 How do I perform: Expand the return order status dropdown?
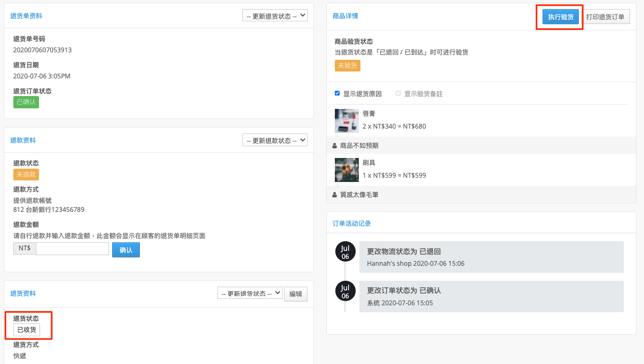(x=275, y=15)
